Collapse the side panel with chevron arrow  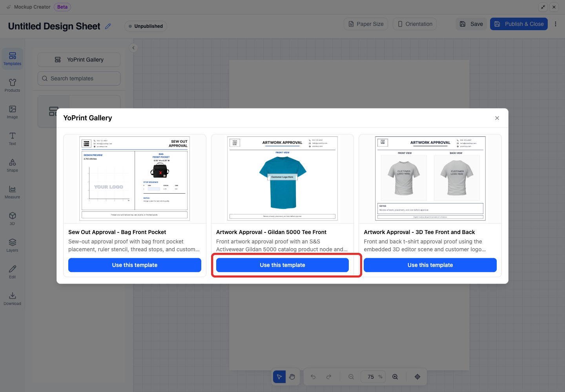[x=133, y=48]
